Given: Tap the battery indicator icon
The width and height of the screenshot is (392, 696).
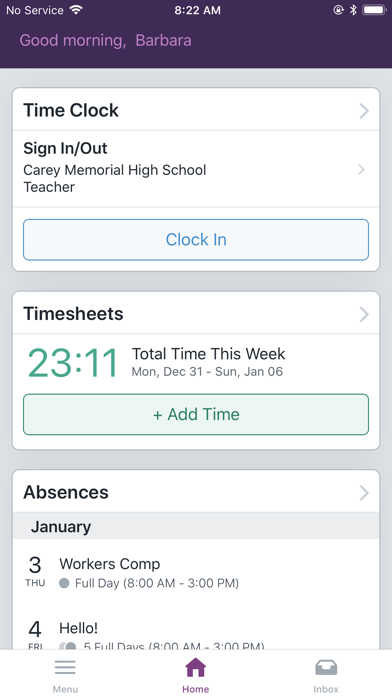Looking at the screenshot, I should click(x=374, y=10).
